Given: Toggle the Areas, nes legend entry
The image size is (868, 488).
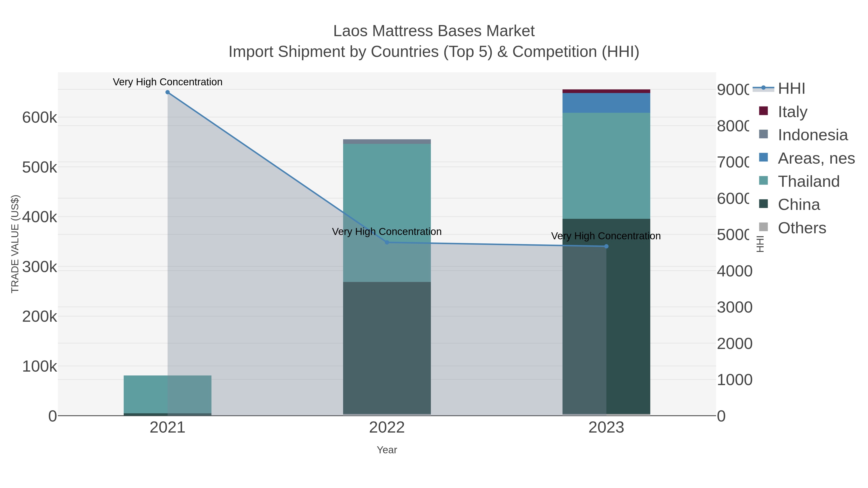Looking at the screenshot, I should coord(807,158).
